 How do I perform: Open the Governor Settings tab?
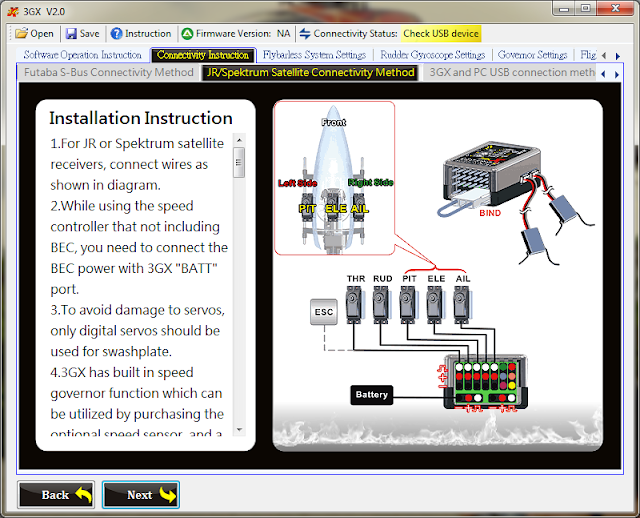(x=532, y=55)
